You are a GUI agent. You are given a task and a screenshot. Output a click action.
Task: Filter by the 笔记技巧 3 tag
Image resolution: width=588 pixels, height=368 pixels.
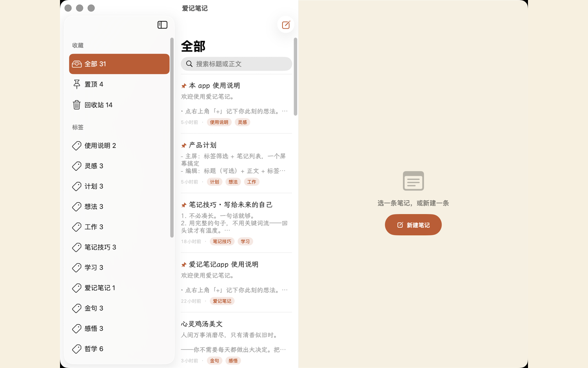(119, 247)
